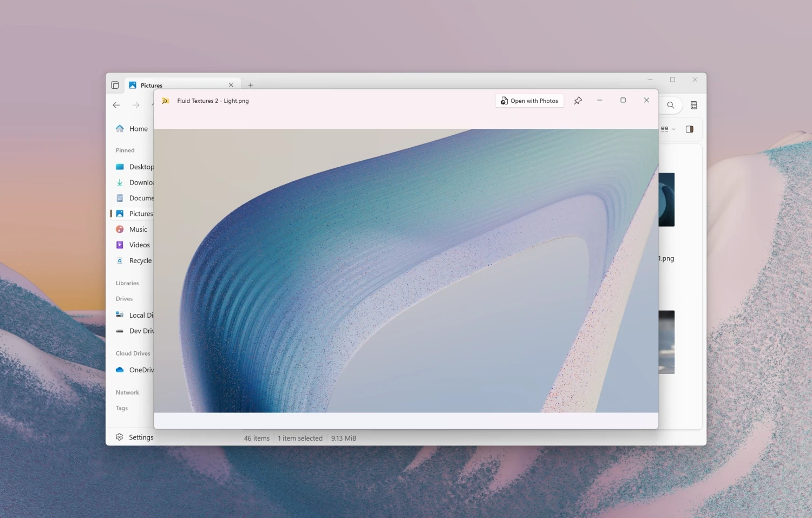
Task: Click the QuickLook magnifier icon in preview titlebar
Action: [165, 101]
